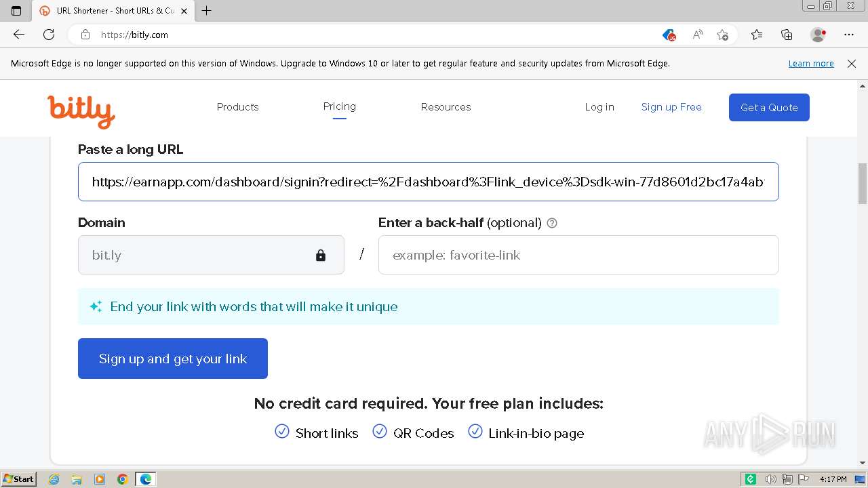868x488 pixels.
Task: Click the bit.ly Domain field
Action: coord(211,255)
